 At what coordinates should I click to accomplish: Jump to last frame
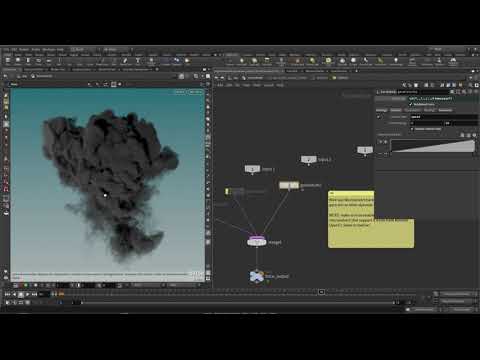(x=34, y=294)
